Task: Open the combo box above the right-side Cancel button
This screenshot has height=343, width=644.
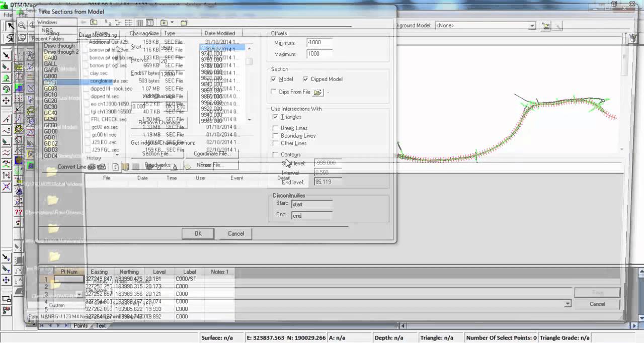Action: point(568,304)
